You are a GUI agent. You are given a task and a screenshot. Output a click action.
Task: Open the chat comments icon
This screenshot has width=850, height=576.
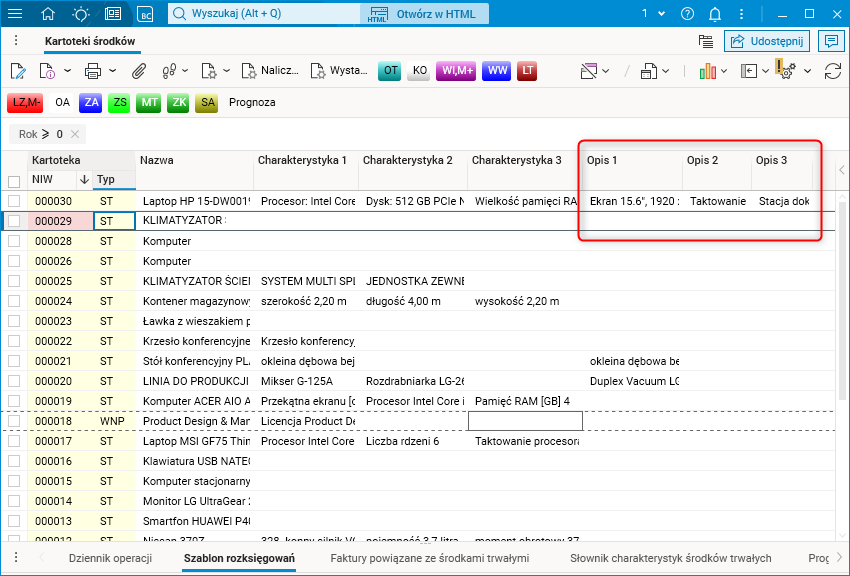(831, 41)
